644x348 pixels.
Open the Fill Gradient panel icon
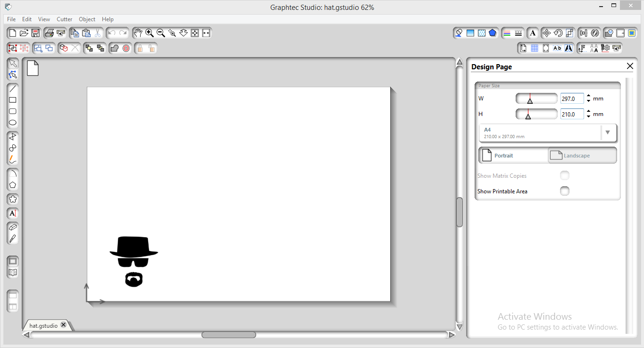point(470,33)
